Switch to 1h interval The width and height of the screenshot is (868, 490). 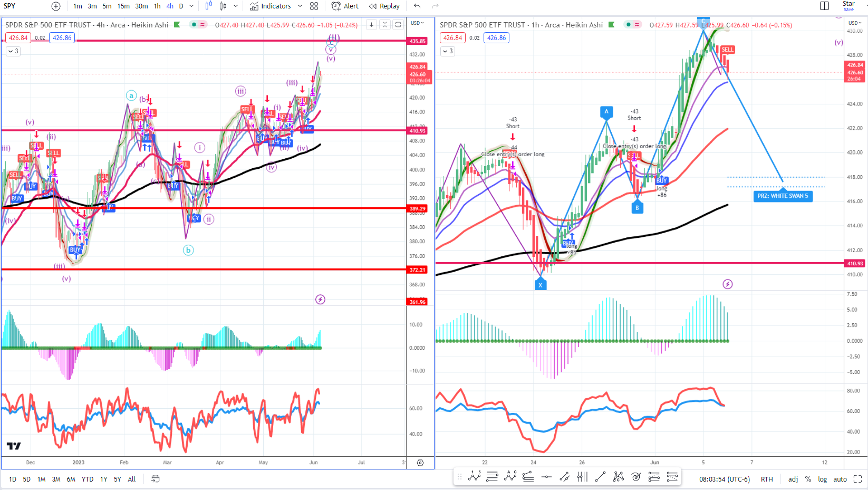(x=157, y=6)
